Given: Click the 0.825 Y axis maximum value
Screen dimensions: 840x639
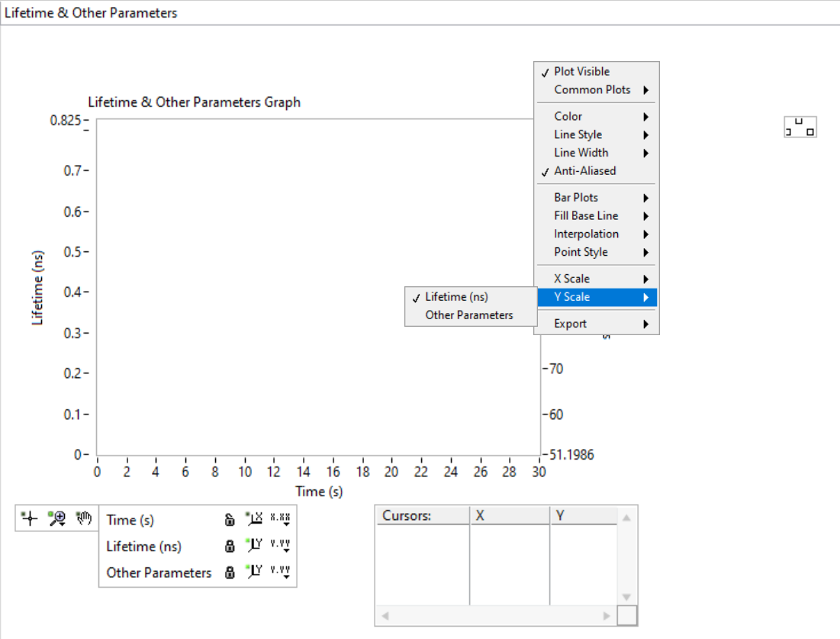Looking at the screenshot, I should coord(66,121).
